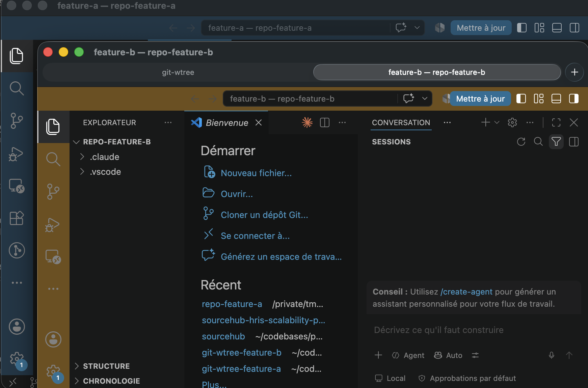Open chat dropdown arrow in feature-b title bar

point(425,99)
